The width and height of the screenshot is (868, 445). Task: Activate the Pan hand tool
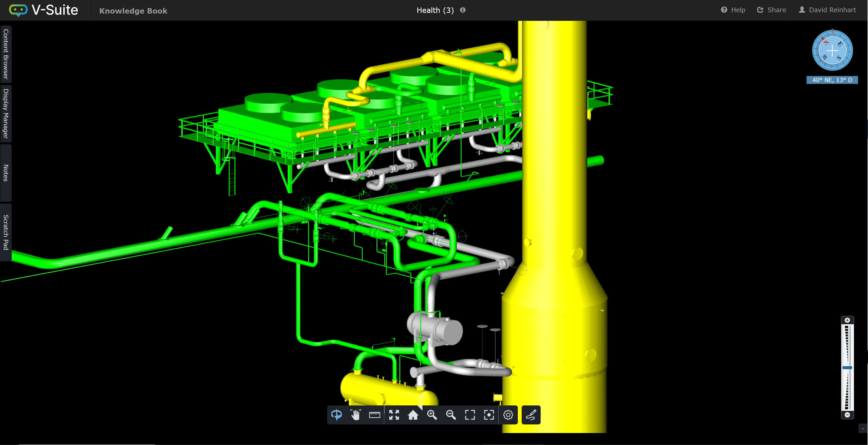pyautogui.click(x=355, y=415)
